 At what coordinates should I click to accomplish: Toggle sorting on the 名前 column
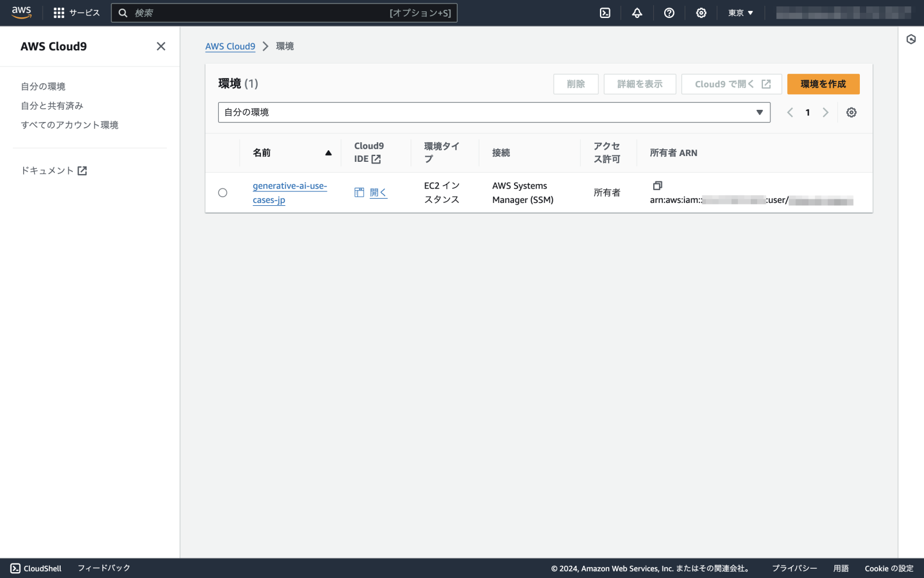point(328,153)
